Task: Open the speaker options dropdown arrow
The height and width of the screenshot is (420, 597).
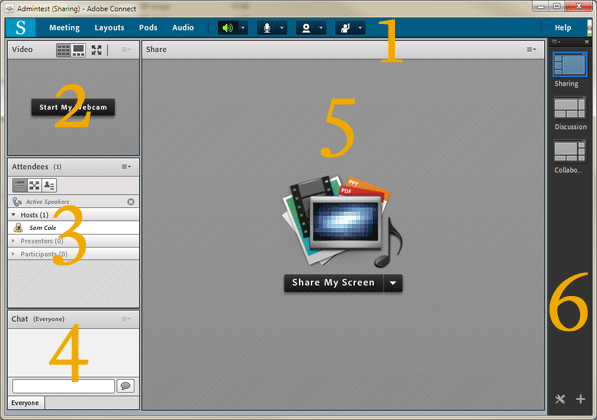Action: (243, 28)
